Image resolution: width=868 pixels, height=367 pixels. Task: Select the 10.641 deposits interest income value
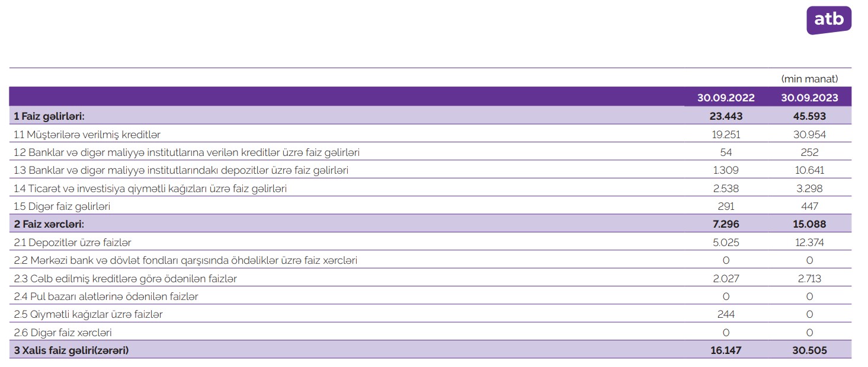(809, 170)
